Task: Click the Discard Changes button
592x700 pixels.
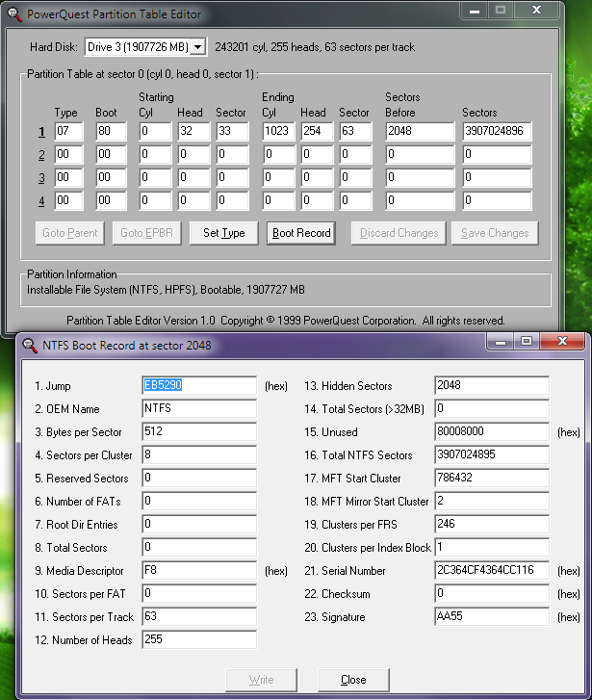Action: click(x=399, y=233)
